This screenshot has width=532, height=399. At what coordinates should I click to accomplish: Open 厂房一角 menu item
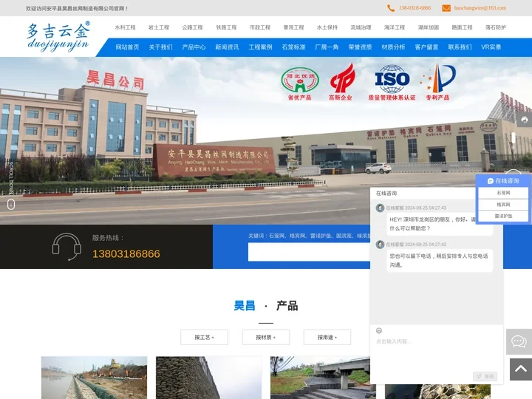pyautogui.click(x=327, y=47)
